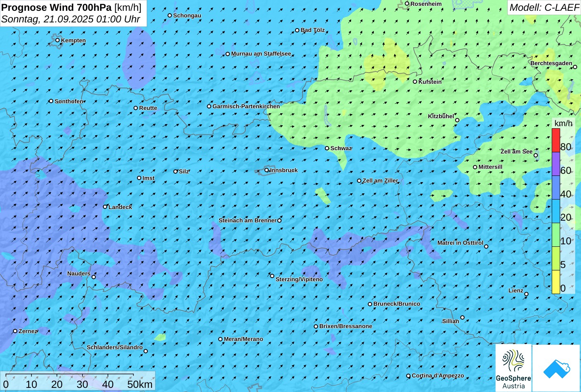
Task: Click the red 80 km/h legend color
Action: click(x=556, y=140)
